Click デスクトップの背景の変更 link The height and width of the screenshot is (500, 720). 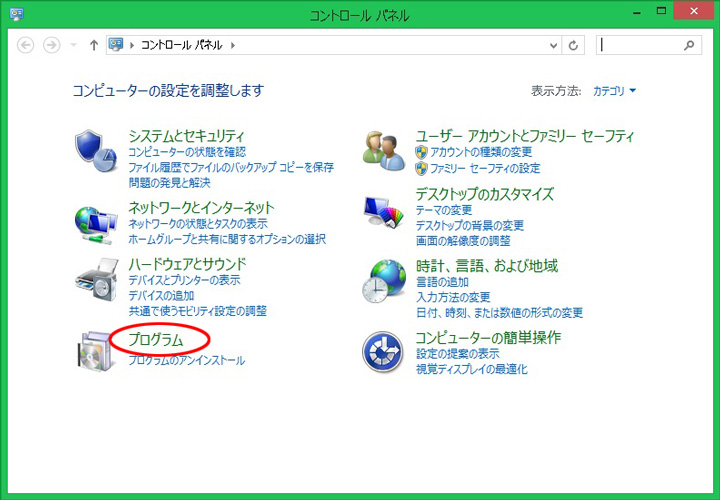point(470,225)
